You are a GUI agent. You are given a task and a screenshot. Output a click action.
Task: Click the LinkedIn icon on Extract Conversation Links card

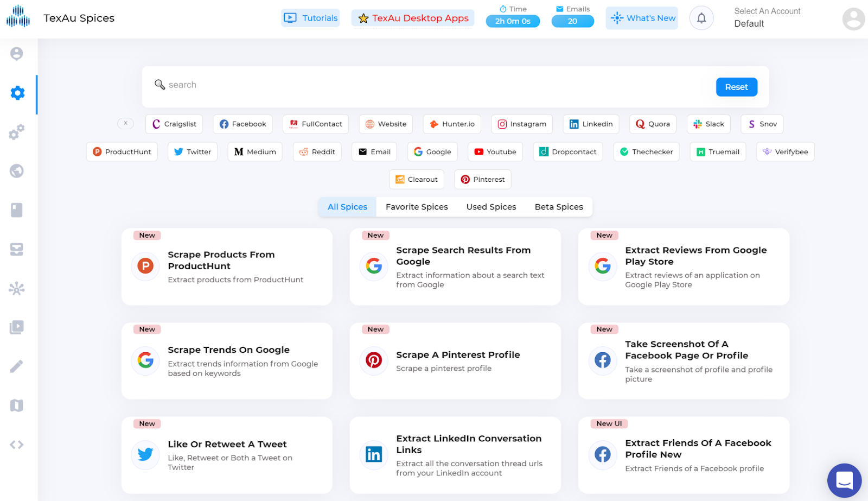[x=374, y=454]
